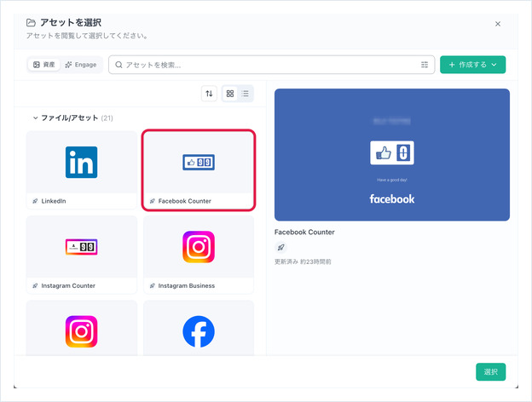The image size is (532, 402).
Task: Switch to grid view
Action: (x=230, y=93)
